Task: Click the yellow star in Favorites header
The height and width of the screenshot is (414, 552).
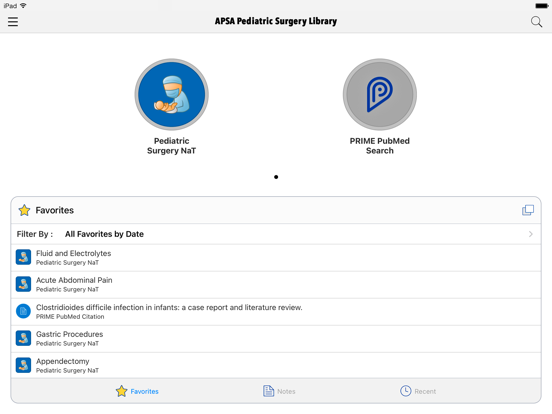Action: click(x=24, y=210)
